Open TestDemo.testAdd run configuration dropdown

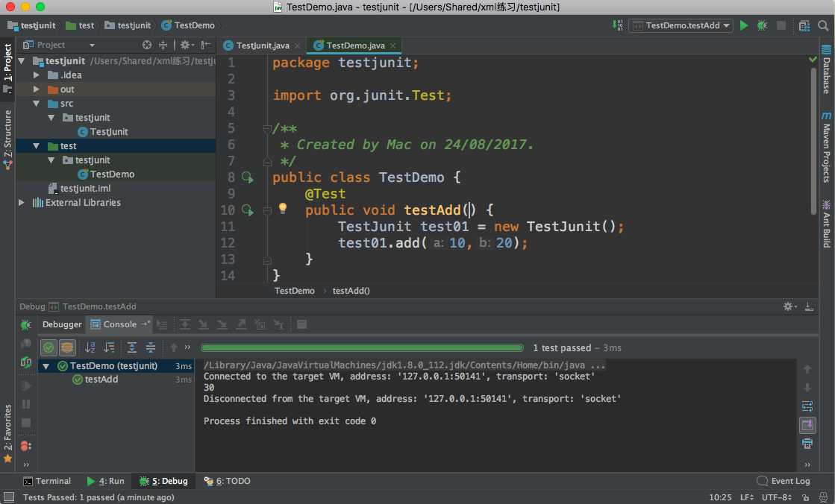click(681, 25)
